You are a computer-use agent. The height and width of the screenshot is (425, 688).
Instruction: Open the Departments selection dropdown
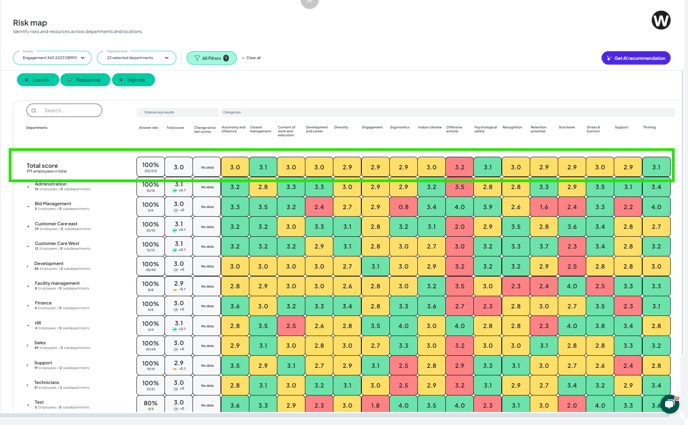coord(137,58)
